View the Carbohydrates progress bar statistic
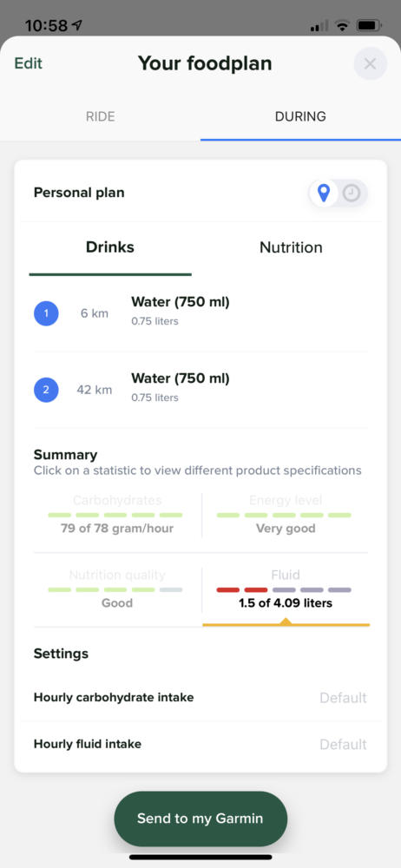Viewport: 401px width, 868px height. pyautogui.click(x=117, y=515)
